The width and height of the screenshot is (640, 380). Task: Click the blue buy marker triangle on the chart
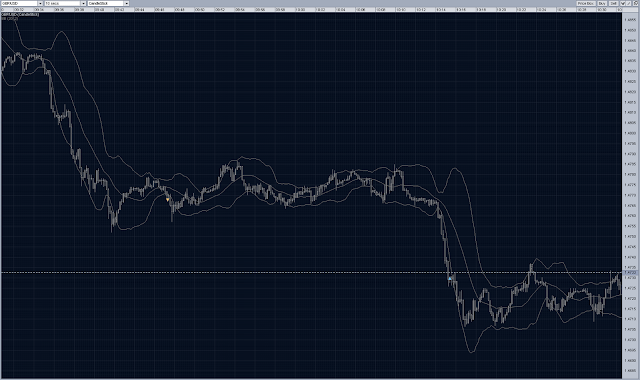coord(450,278)
